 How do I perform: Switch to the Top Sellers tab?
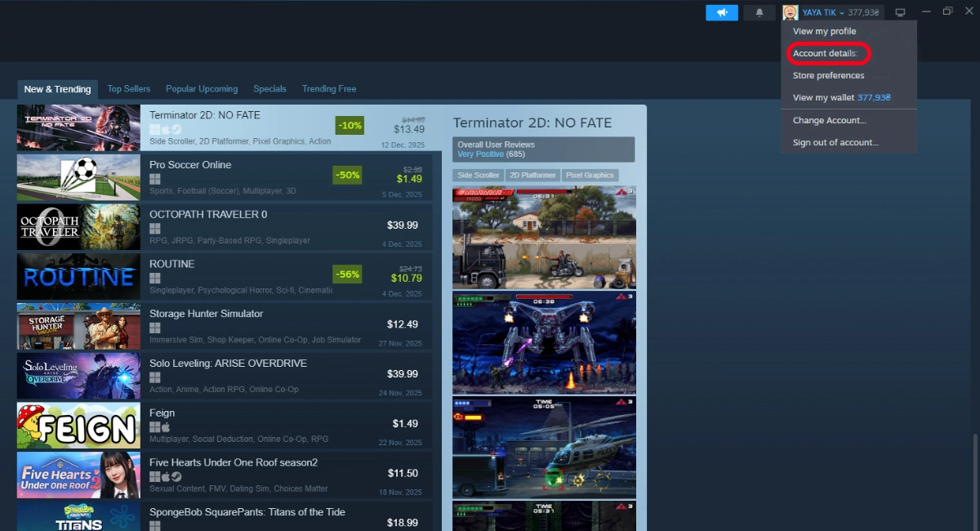(x=129, y=89)
